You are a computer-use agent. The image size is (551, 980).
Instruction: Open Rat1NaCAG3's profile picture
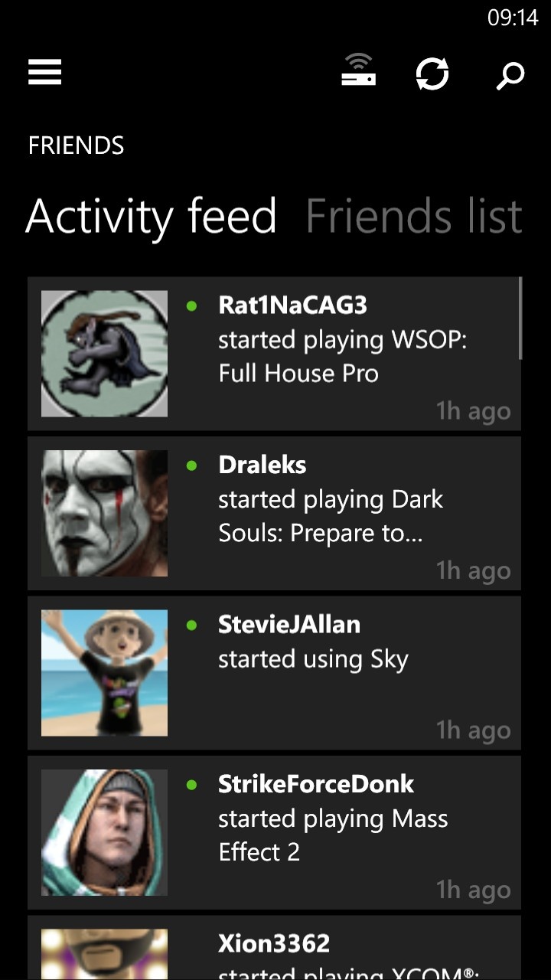pyautogui.click(x=104, y=354)
